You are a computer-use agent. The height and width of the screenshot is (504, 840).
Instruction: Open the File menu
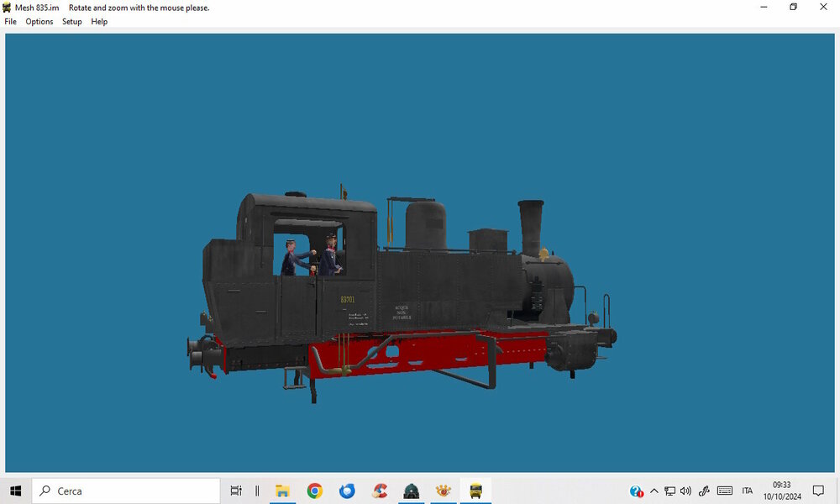coord(10,22)
